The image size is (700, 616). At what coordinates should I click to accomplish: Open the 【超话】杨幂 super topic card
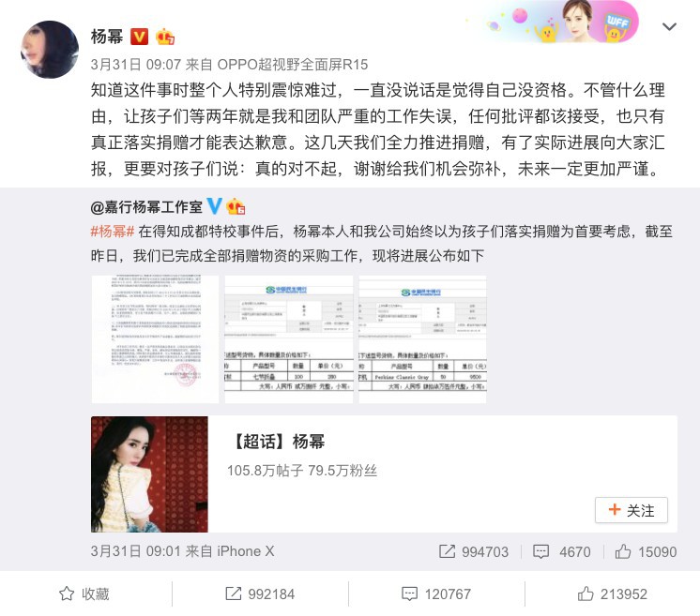click(384, 474)
